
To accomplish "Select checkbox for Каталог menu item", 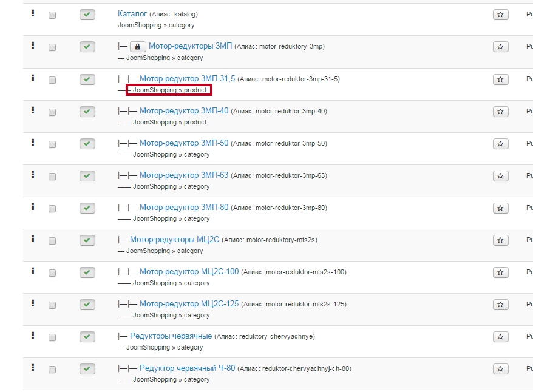I will coord(52,15).
